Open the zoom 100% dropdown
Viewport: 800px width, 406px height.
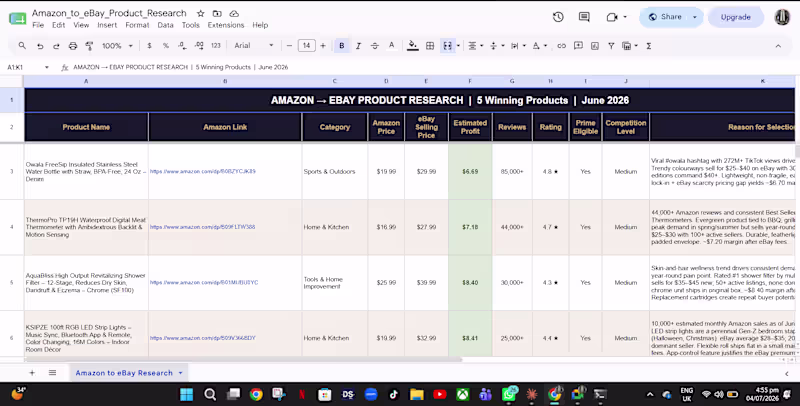pos(117,46)
